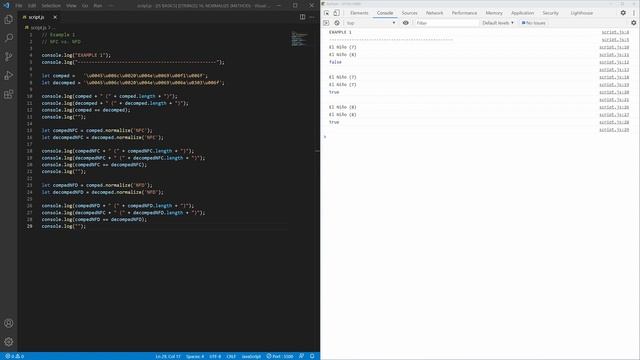Open the Run and Debug view
Viewport: 640px width, 360px height.
9,76
